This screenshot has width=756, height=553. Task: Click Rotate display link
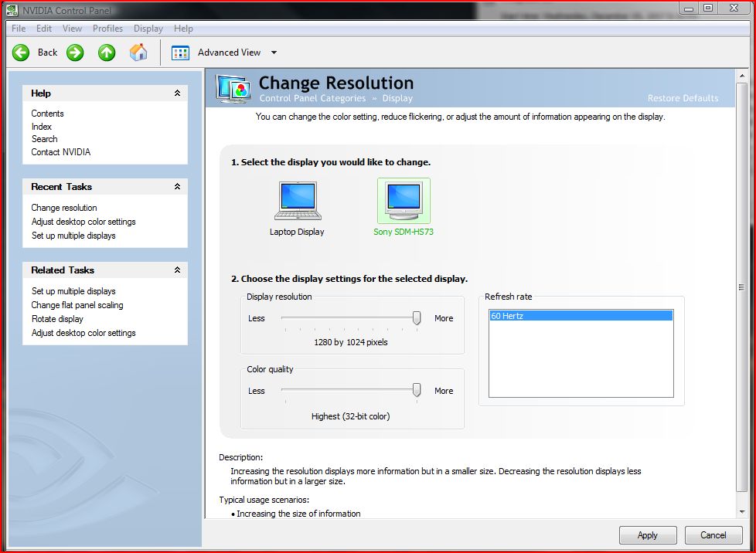(x=57, y=319)
